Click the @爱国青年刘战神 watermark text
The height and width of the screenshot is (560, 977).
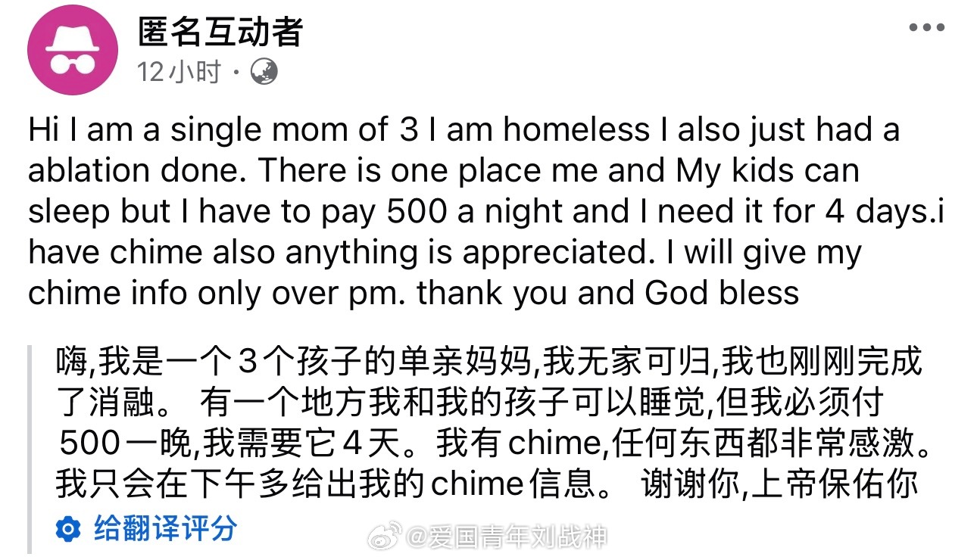[x=506, y=538]
